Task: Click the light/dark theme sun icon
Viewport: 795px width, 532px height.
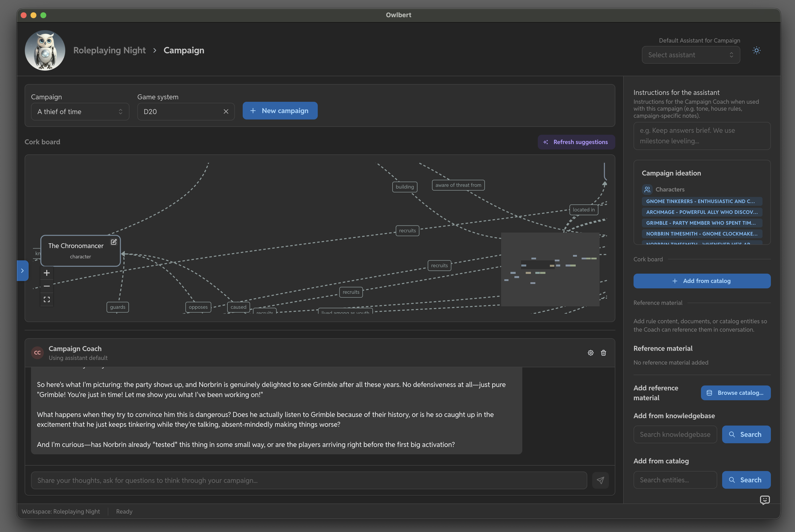Action: click(756, 51)
